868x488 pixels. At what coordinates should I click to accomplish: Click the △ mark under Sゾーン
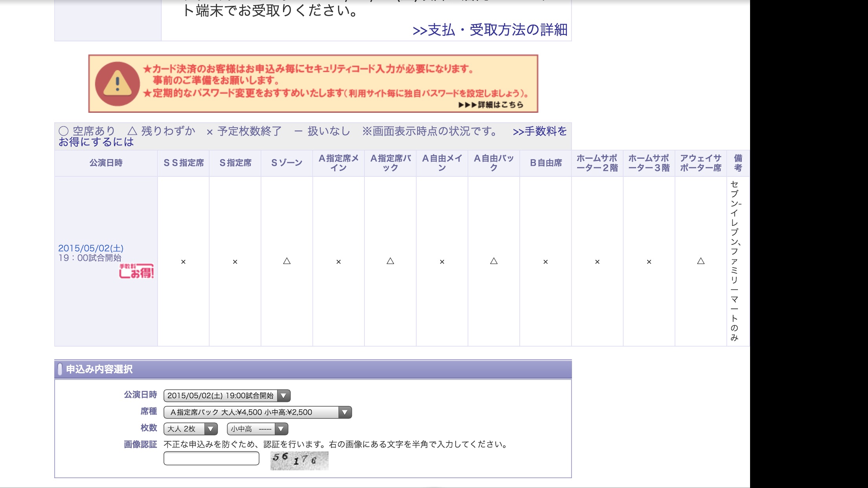[287, 261]
